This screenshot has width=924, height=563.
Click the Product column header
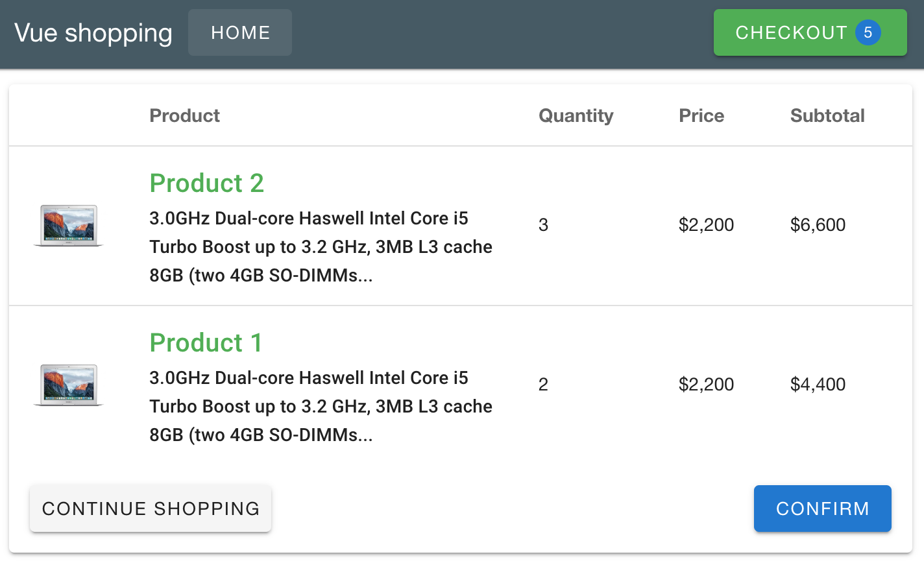[x=185, y=115]
